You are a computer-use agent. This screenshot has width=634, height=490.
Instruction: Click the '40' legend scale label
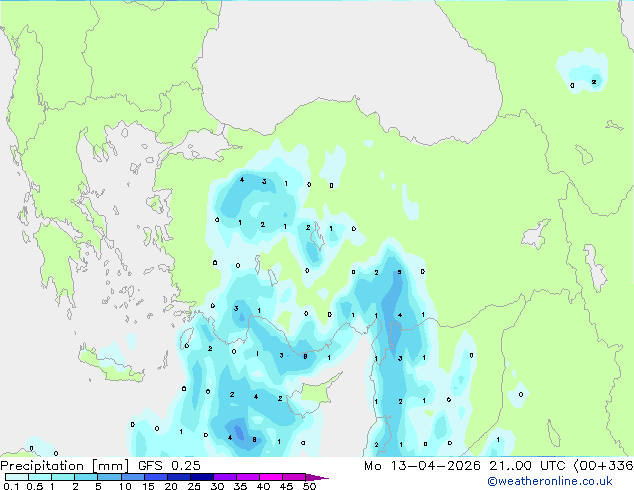(263, 486)
